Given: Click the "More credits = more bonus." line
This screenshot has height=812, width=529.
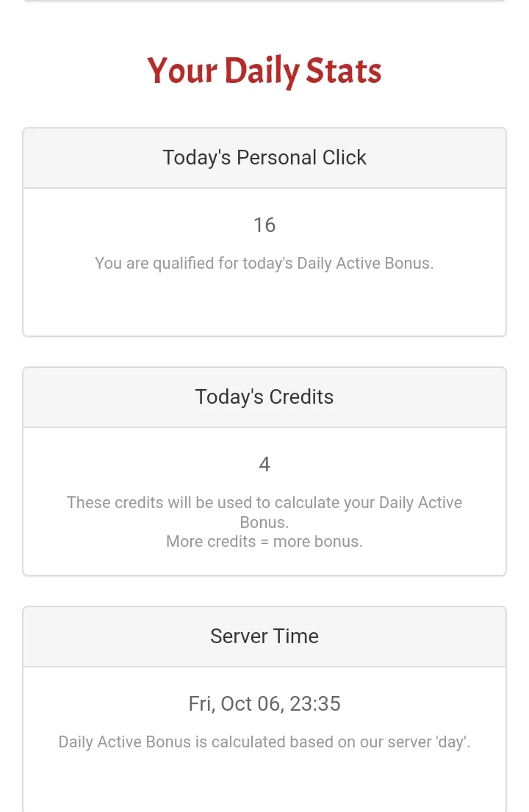Looking at the screenshot, I should [x=264, y=542].
